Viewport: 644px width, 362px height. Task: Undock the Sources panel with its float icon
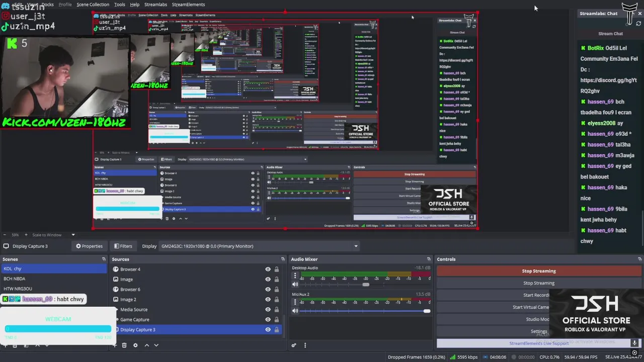point(283,259)
